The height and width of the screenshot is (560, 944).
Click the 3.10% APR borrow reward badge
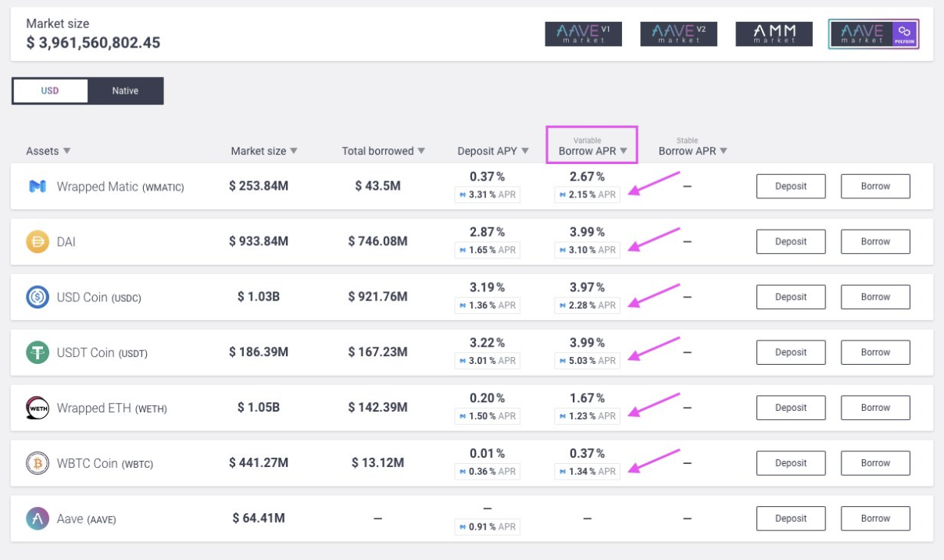[x=587, y=250]
